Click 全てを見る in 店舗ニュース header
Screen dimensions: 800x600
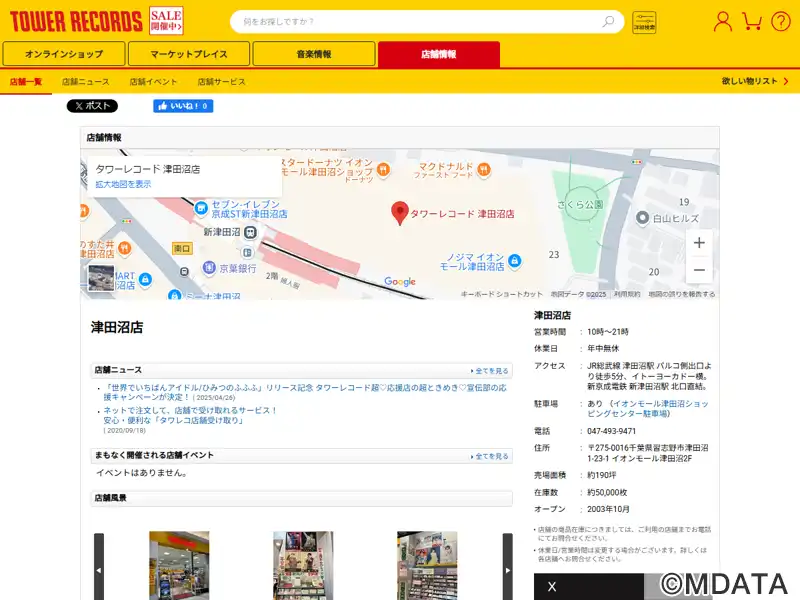490,371
